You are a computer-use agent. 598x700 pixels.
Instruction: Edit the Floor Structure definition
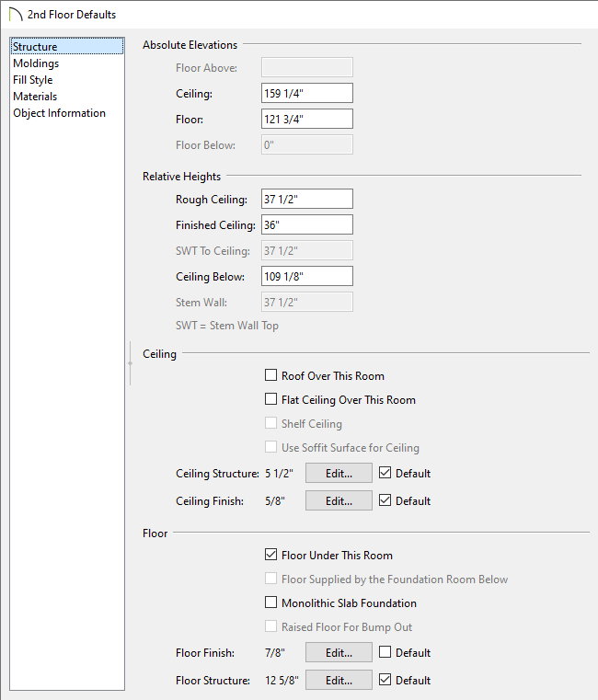(339, 681)
